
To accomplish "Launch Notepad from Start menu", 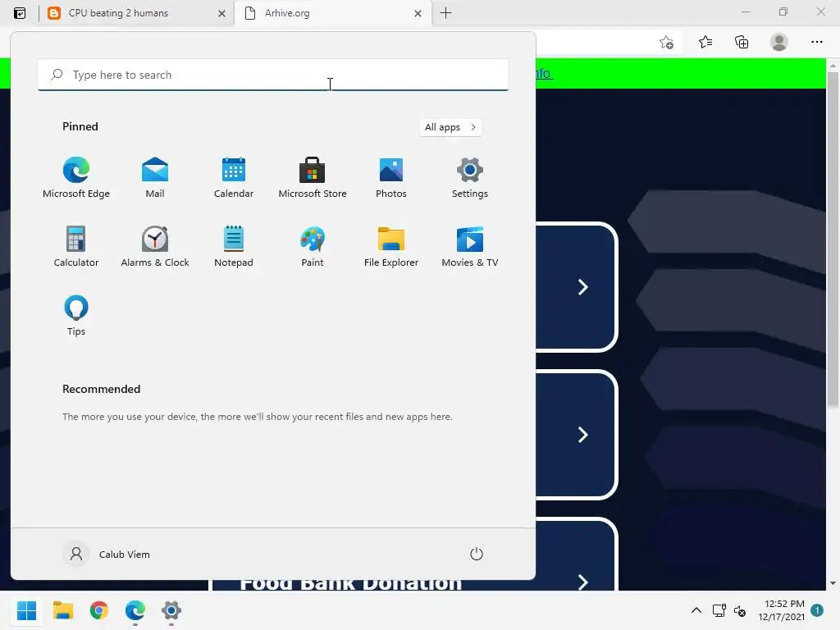I will pos(234,246).
